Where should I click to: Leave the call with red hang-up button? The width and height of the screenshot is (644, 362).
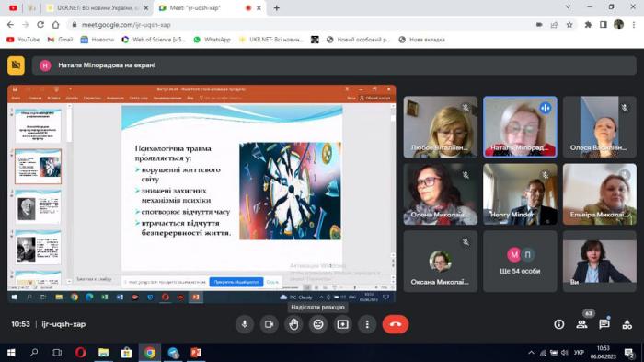point(396,324)
